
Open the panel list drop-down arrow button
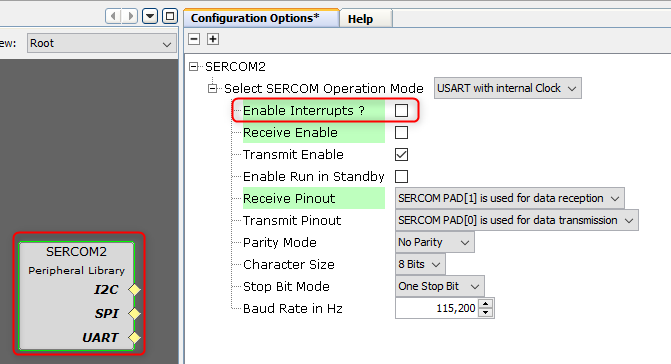150,16
